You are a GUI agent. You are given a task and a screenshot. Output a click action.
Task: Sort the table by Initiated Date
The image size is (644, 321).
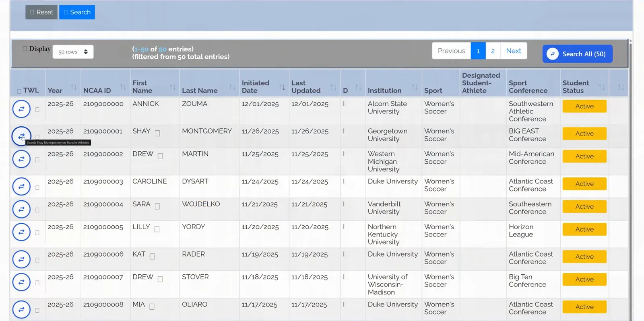click(x=282, y=87)
